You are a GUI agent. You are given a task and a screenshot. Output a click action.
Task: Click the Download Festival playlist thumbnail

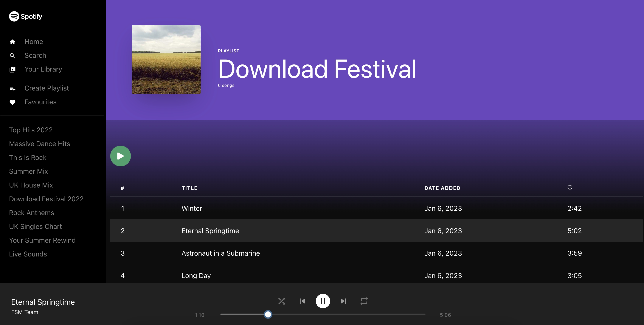point(166,59)
